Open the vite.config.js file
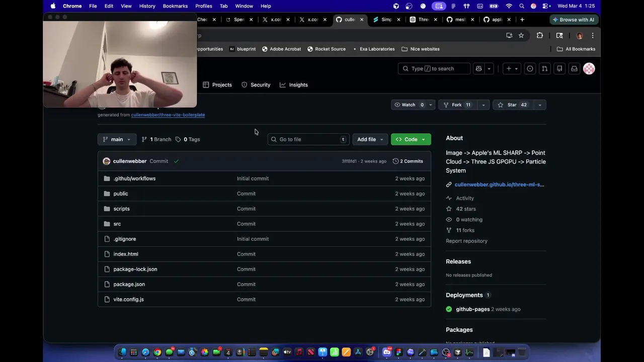This screenshot has width=644, height=362. click(x=128, y=299)
